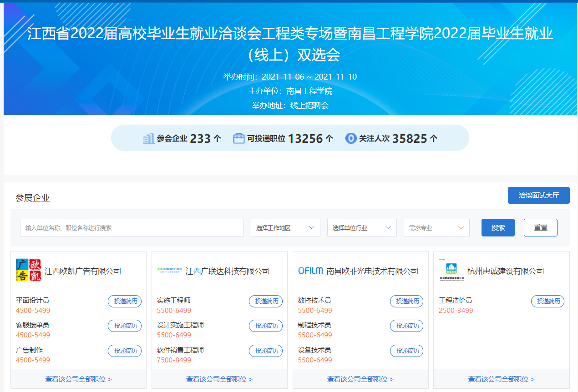
Task: Click the blue circle icon beside 关注人次
Action: [351, 138]
